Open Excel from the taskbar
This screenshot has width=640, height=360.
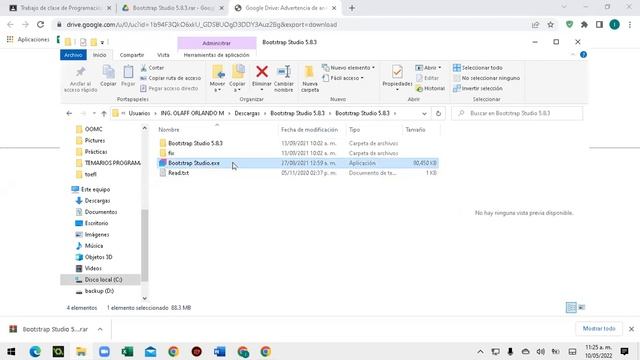pos(127,351)
